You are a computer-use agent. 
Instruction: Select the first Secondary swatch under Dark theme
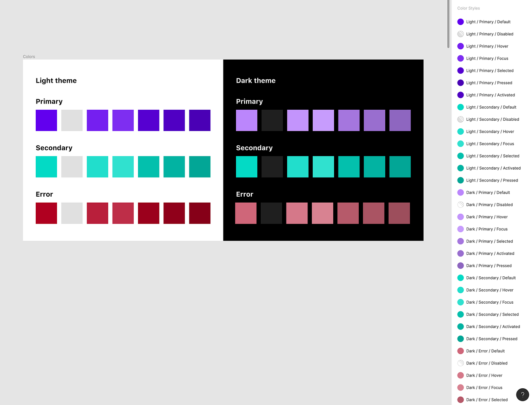click(246, 167)
